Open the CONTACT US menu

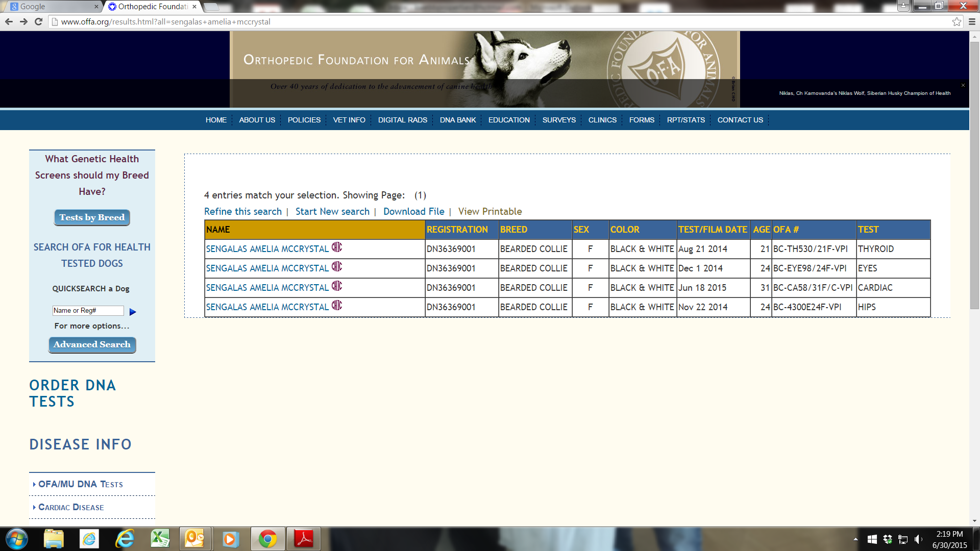coord(740,120)
